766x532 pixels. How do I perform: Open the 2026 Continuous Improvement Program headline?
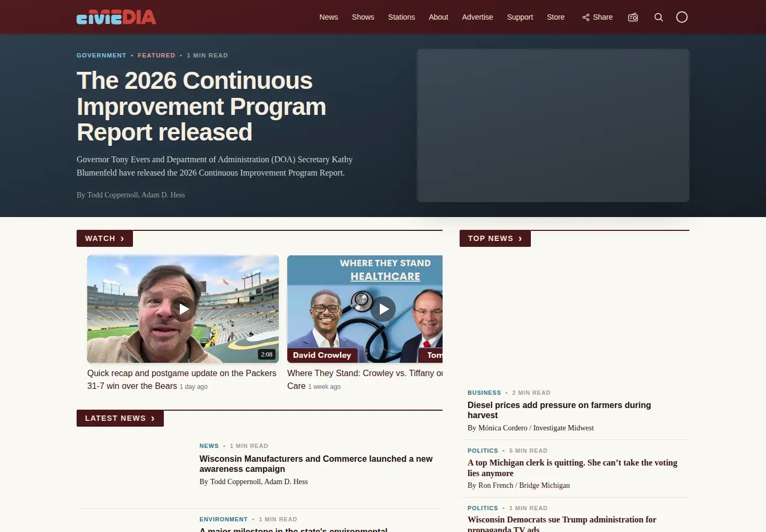[x=202, y=106]
